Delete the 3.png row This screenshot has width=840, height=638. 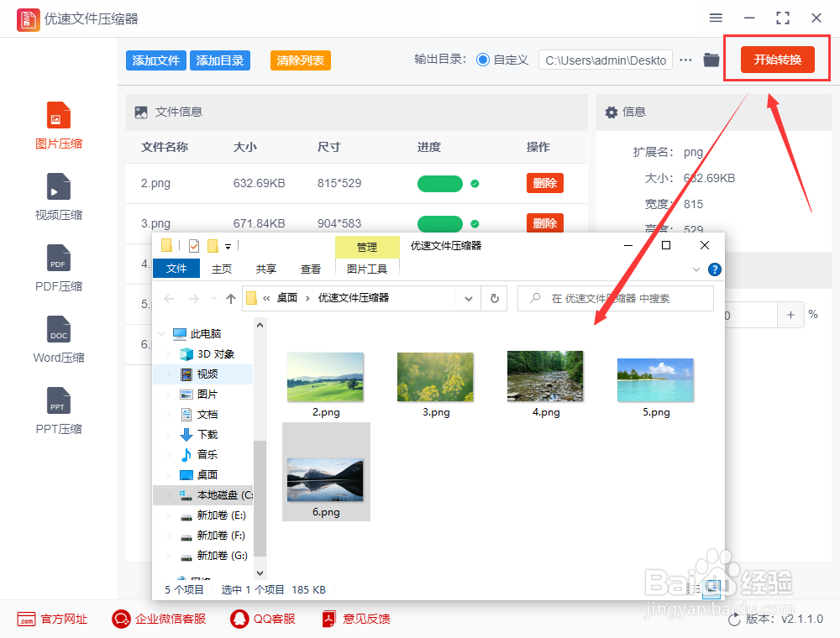pyautogui.click(x=545, y=222)
